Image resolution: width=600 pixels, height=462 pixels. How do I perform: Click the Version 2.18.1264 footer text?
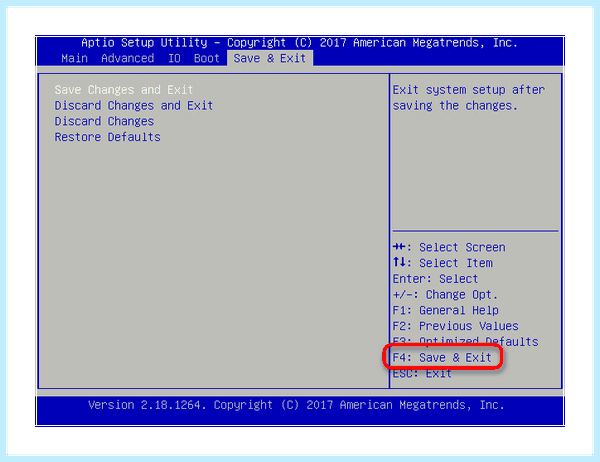point(297,405)
